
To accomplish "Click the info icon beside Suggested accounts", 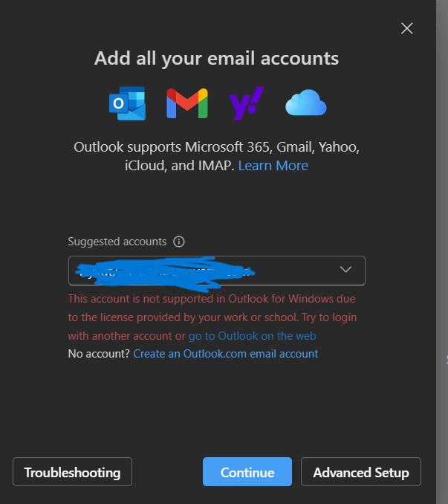I will tap(179, 242).
